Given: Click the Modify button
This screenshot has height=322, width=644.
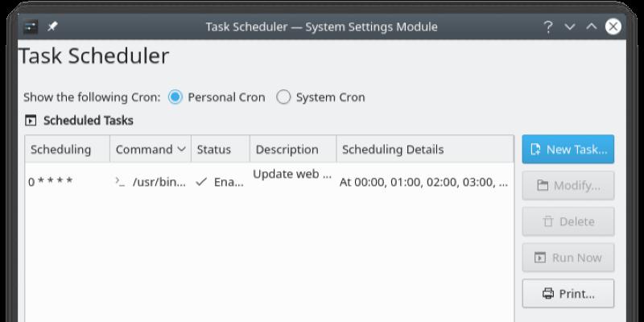Looking at the screenshot, I should coord(568,185).
